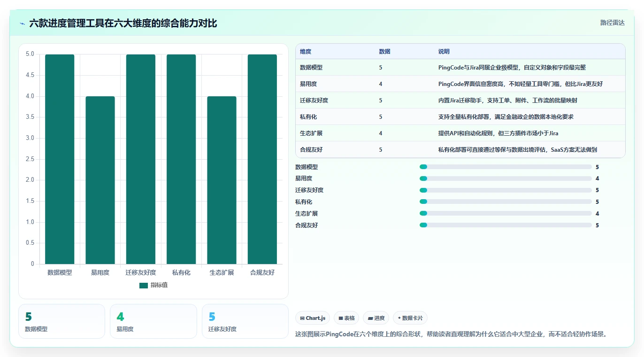Click the 易用度 bar in chart
644x357 pixels.
click(100, 180)
